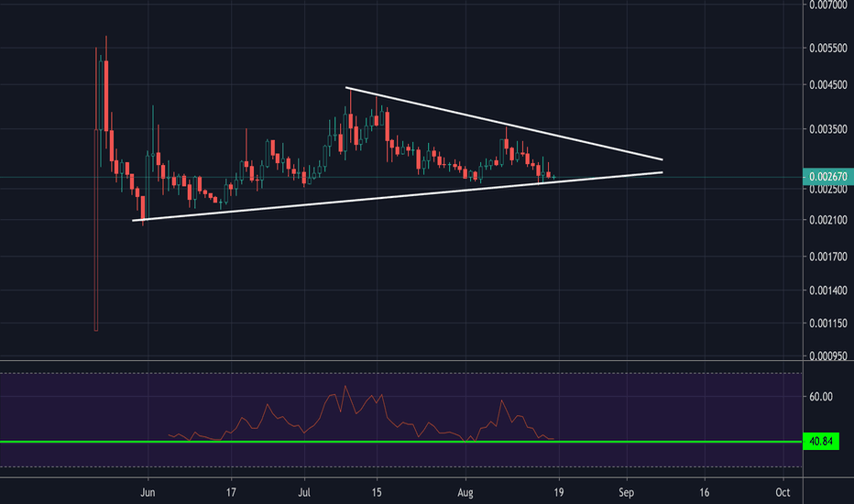
Task: Click the RSI 60.00 scale label
Action: 821,397
